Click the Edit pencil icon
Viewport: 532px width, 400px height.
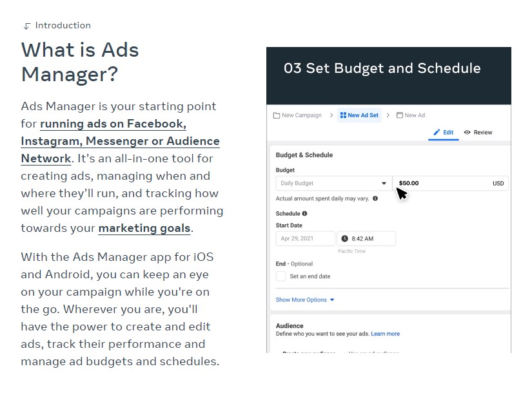tap(437, 132)
